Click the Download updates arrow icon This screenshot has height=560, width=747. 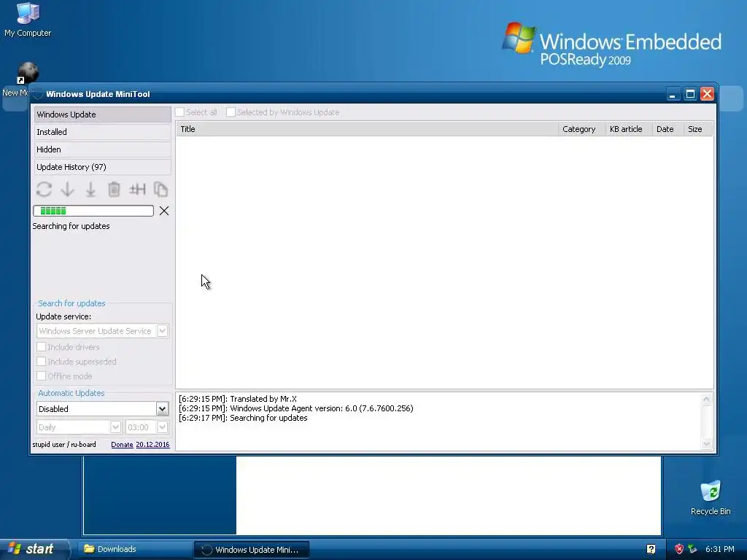68,190
